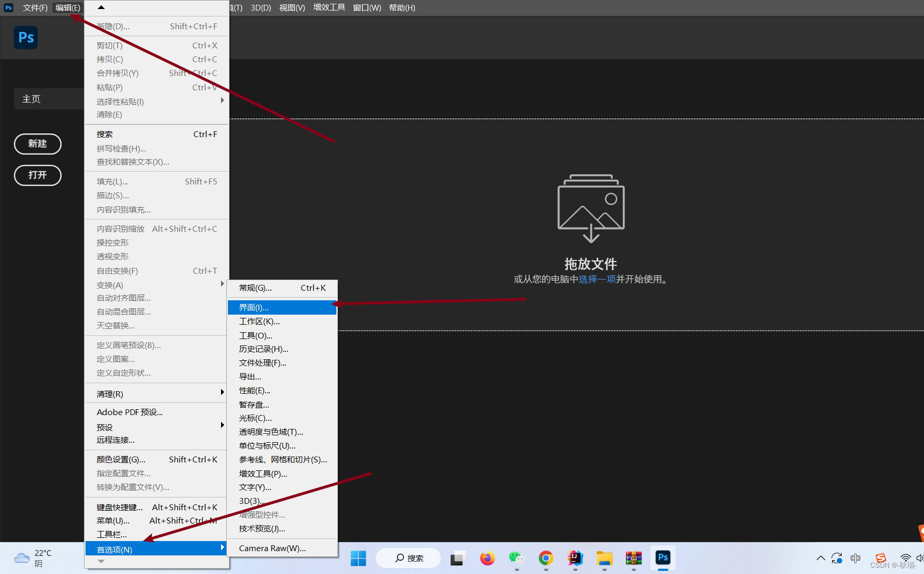Select 菜单(U)... menu item
The image size is (924, 574).
coord(157,520)
